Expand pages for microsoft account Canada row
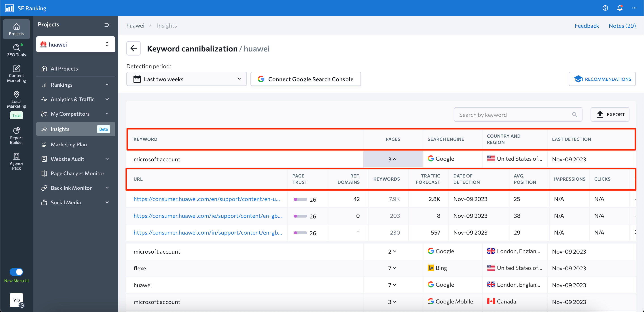Screen dimensions: 644x312 click(392, 301)
